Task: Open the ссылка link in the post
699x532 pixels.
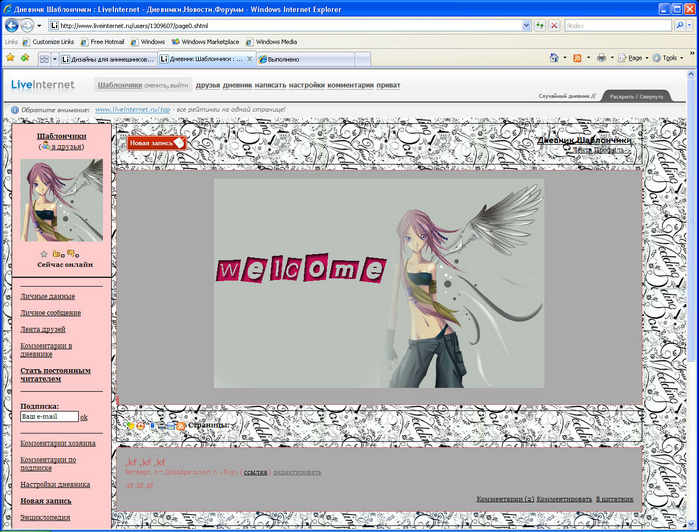Action: (x=255, y=472)
